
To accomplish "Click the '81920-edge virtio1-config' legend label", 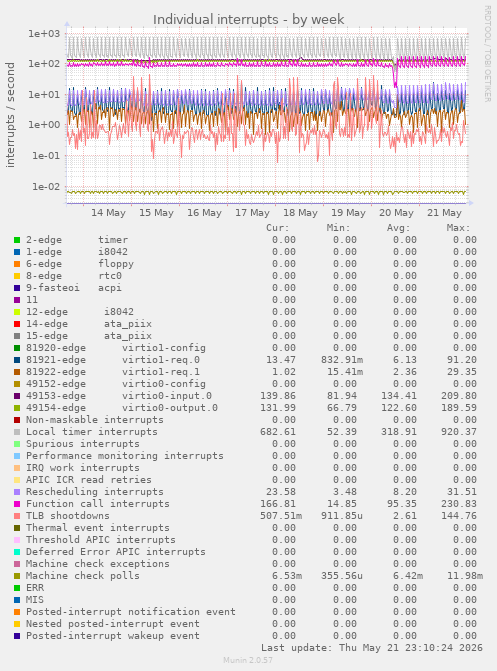I will 116,348.
